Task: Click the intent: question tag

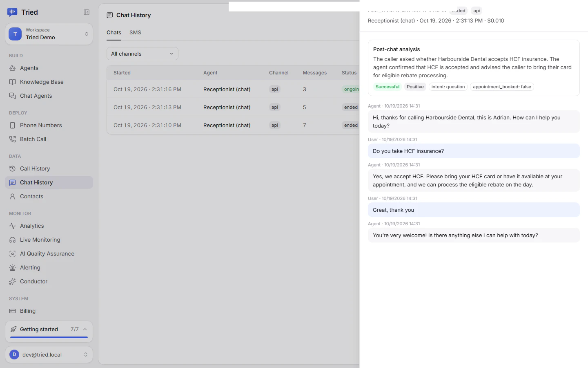Action: coord(448,87)
